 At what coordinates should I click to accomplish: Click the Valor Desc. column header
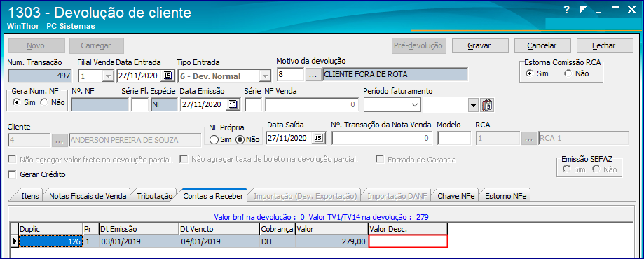pos(408,229)
